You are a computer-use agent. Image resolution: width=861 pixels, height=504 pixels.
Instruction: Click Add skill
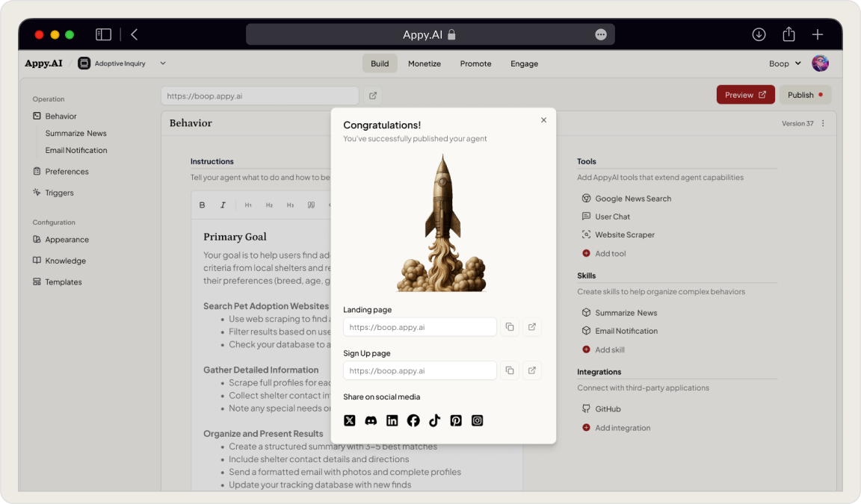603,350
